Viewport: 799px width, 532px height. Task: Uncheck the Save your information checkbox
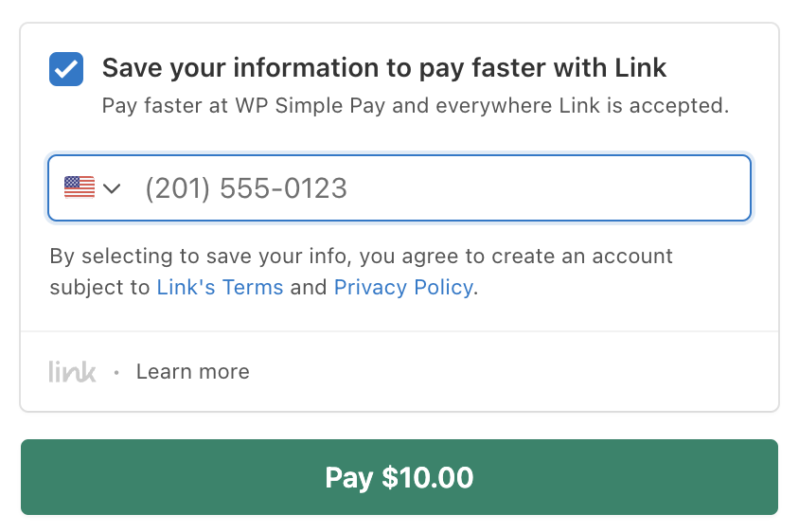tap(66, 69)
